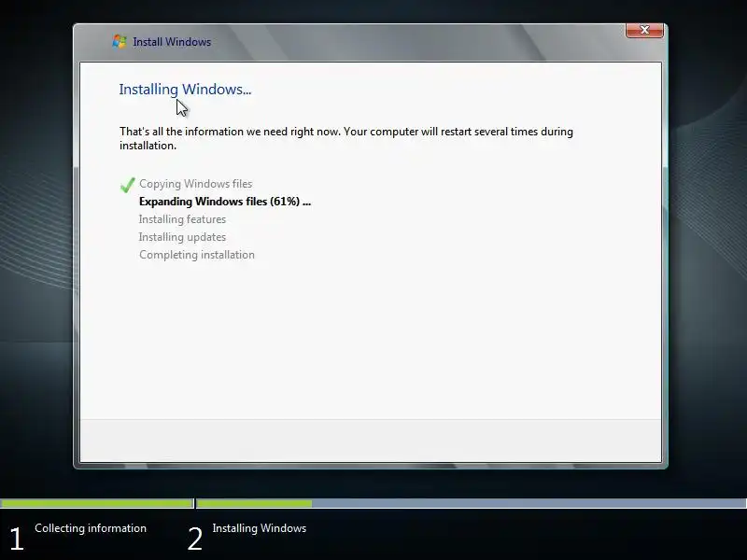Click the 'That's all the information we need' paragraph
This screenshot has height=560, width=747.
point(346,138)
